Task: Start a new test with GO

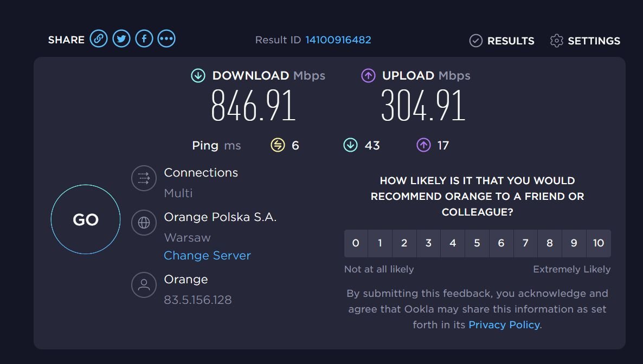Action: pos(86,219)
